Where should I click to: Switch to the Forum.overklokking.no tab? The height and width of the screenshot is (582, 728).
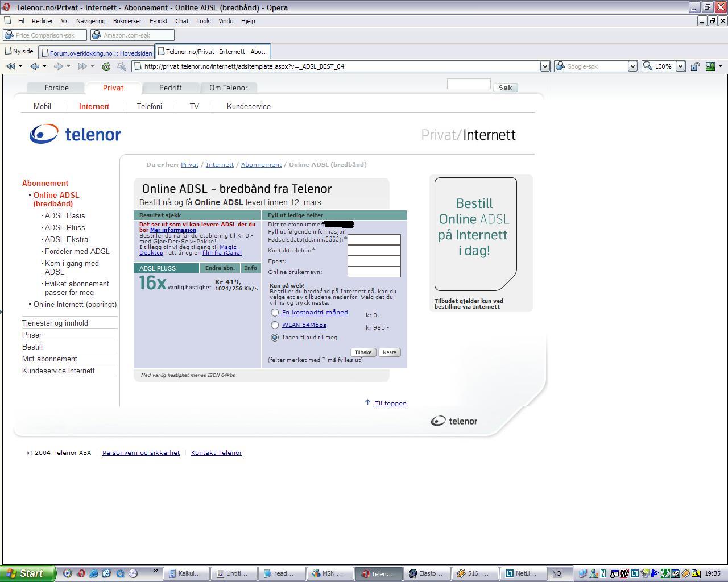tap(97, 53)
